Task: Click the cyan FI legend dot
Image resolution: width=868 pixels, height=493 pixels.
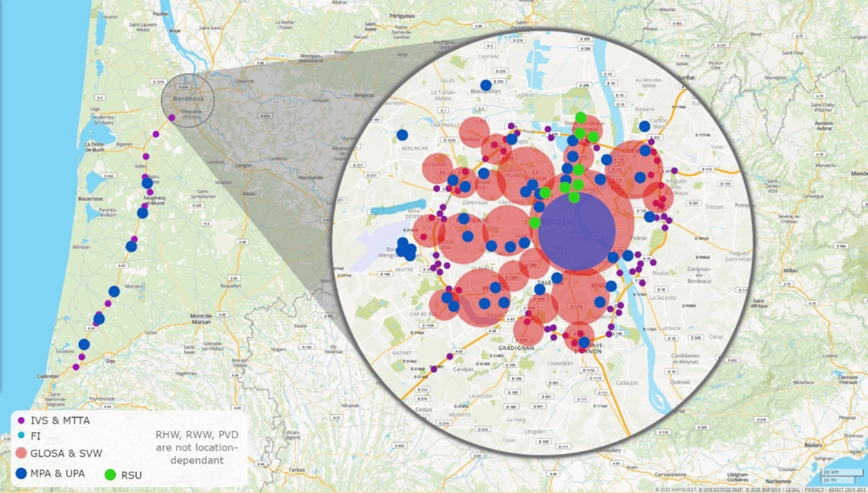Action: pyautogui.click(x=21, y=436)
